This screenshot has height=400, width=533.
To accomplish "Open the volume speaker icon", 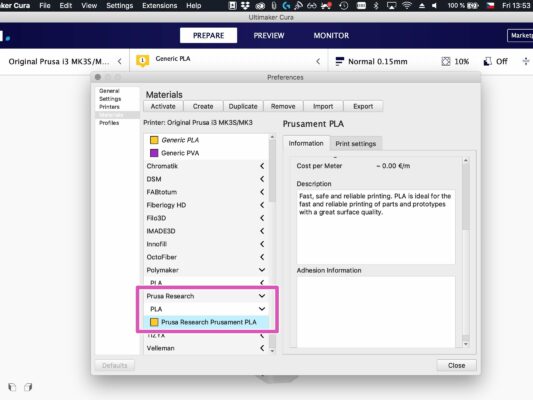I will pos(434,5).
